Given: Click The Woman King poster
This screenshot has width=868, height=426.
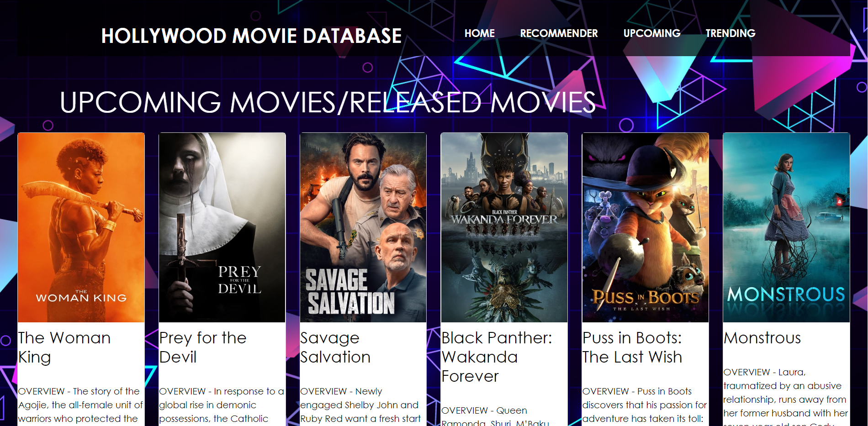Looking at the screenshot, I should click(x=81, y=227).
